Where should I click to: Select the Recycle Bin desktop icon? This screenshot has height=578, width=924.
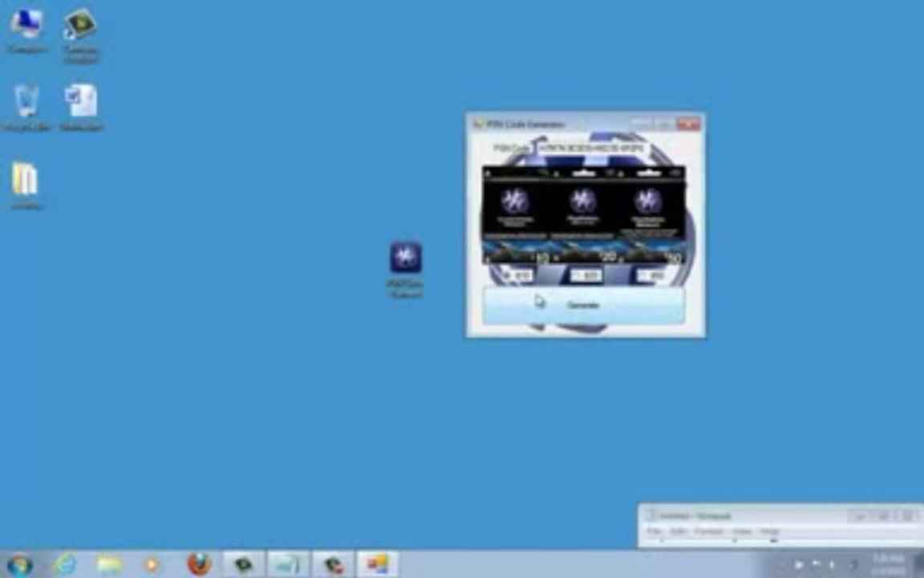click(26, 108)
